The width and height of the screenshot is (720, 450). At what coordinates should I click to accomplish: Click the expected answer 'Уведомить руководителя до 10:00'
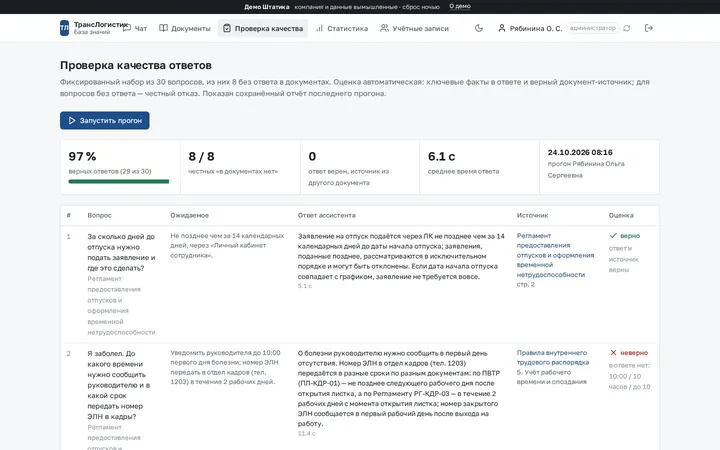coord(225,367)
